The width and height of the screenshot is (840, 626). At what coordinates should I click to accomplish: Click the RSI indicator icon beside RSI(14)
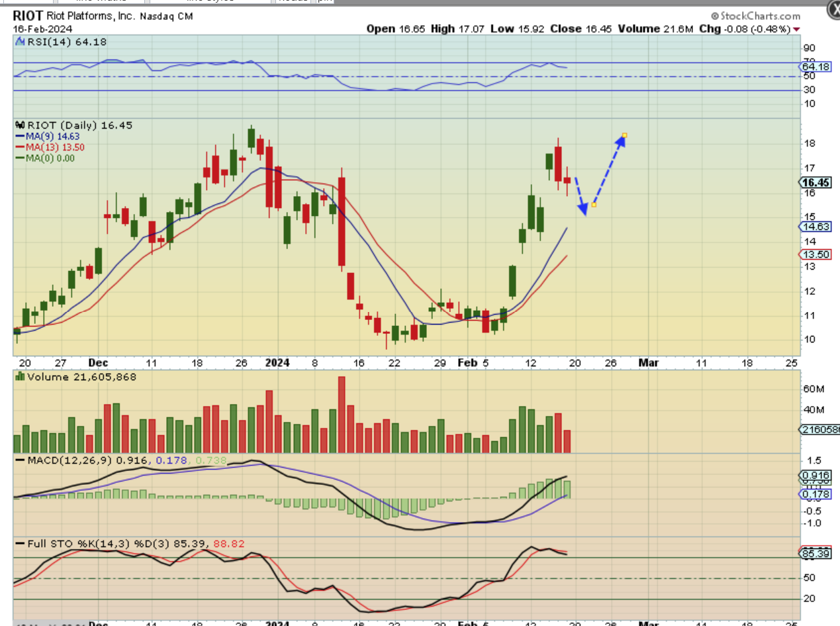point(20,42)
